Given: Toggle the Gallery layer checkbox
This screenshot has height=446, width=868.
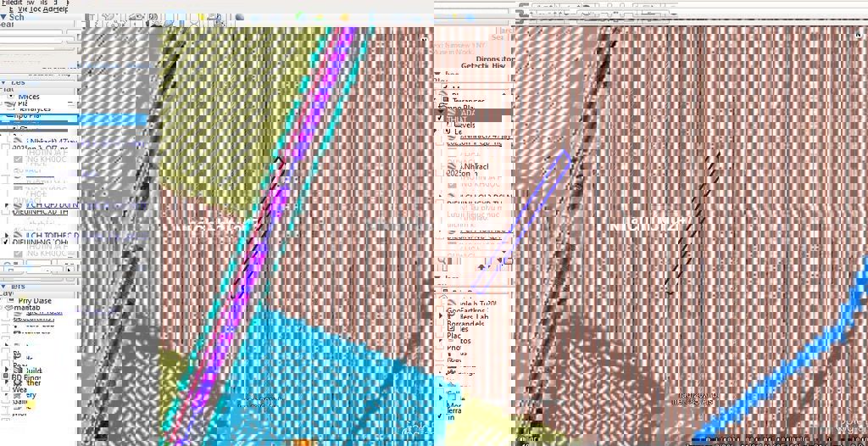Looking at the screenshot, I should click(6, 397).
